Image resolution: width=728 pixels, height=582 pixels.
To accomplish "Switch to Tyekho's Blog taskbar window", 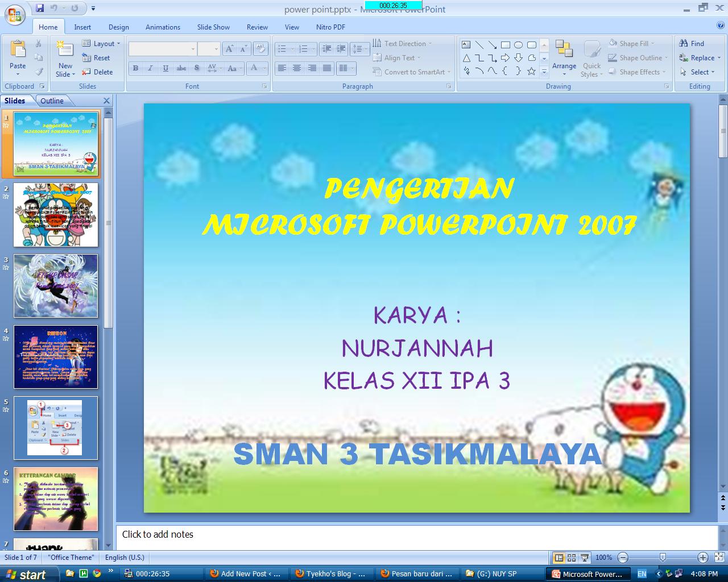I will tap(331, 574).
